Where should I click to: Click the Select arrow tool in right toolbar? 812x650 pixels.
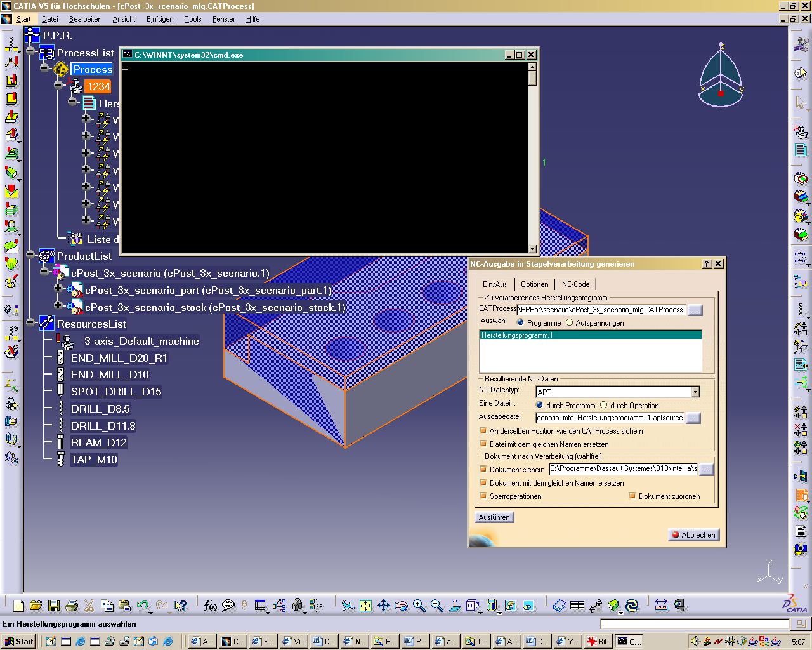pos(801,102)
